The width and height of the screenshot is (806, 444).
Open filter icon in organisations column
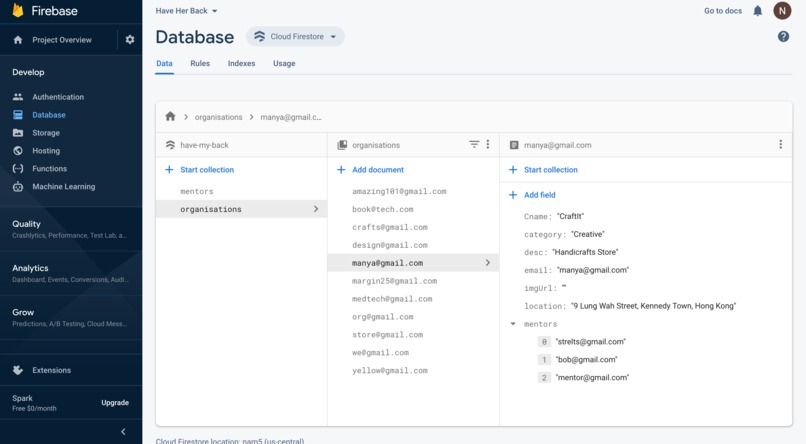tap(474, 144)
